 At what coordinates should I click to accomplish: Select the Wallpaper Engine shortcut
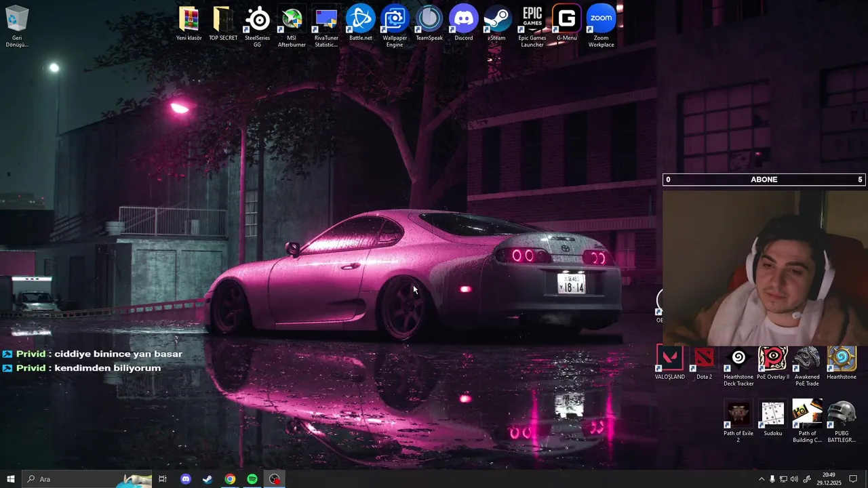tap(395, 26)
